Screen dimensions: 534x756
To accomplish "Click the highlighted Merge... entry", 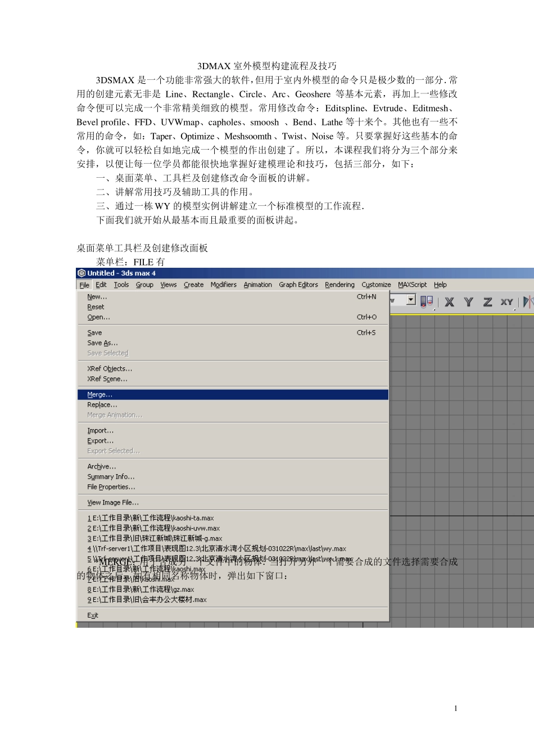I will tap(233, 395).
